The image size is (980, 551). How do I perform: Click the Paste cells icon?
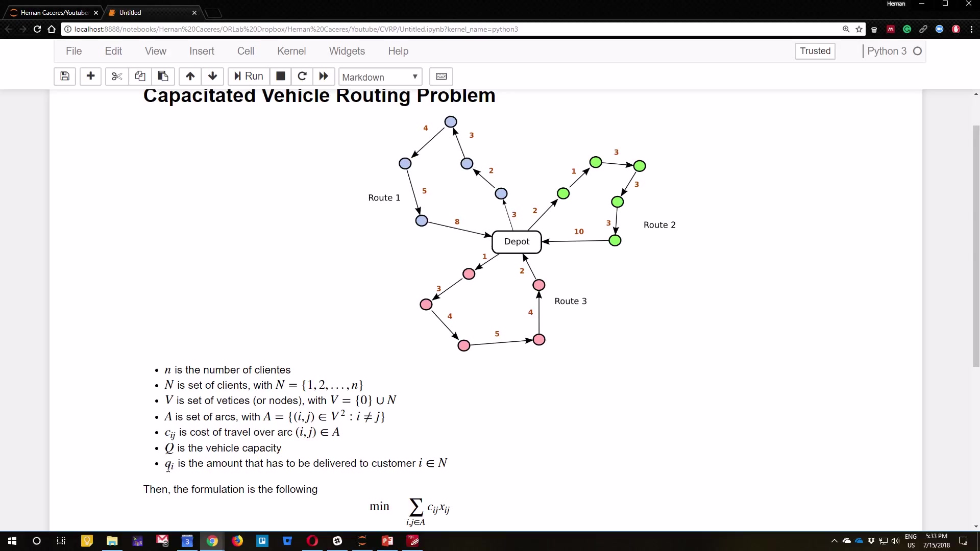pyautogui.click(x=162, y=76)
